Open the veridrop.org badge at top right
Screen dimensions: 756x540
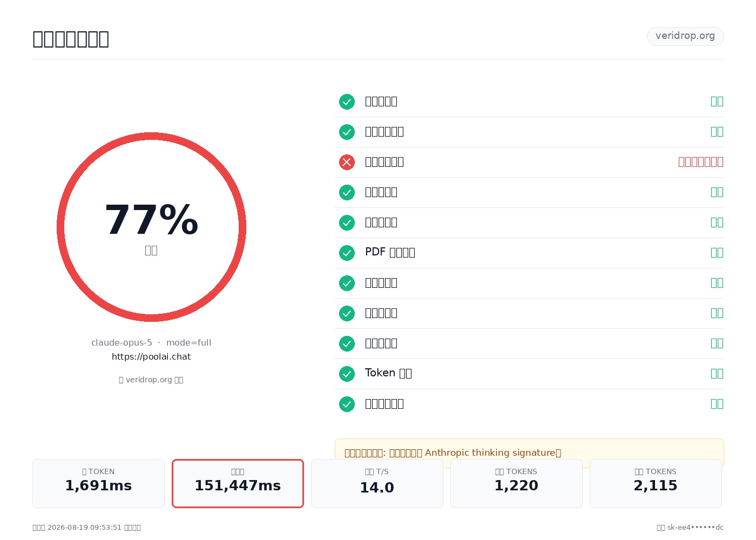click(x=685, y=36)
